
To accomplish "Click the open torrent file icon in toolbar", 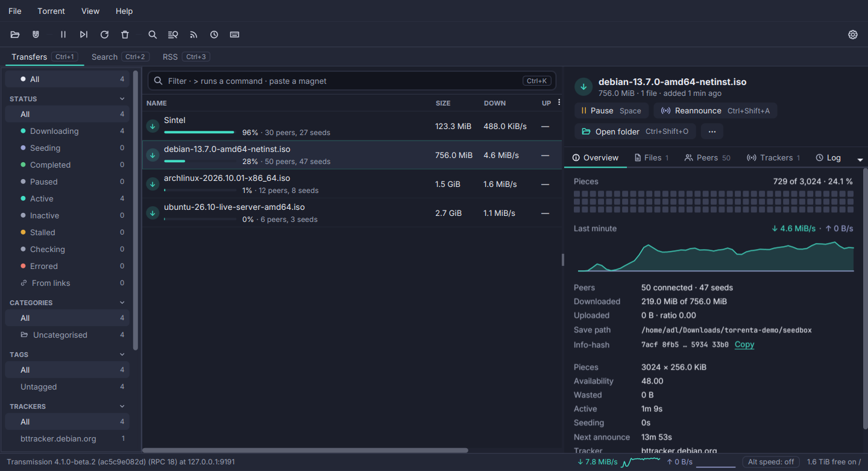I will pyautogui.click(x=15, y=35).
